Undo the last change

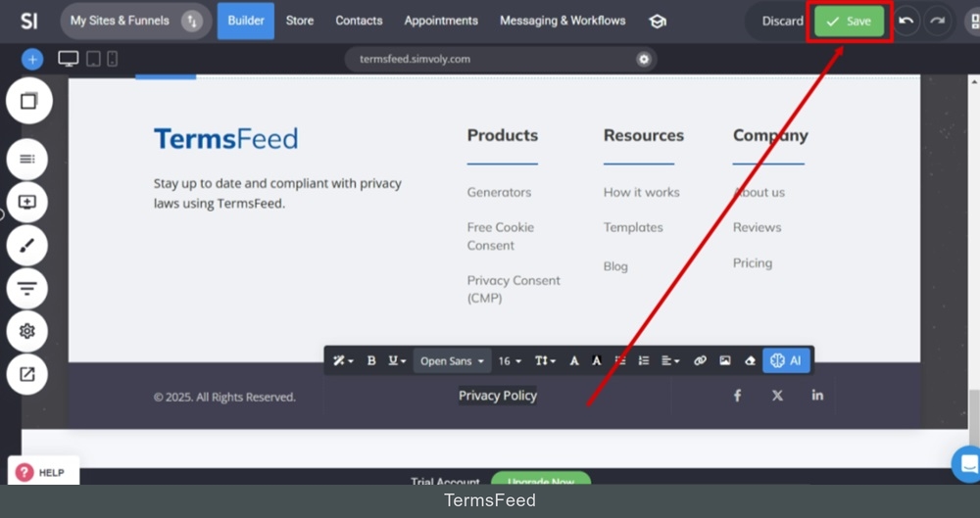coord(906,22)
